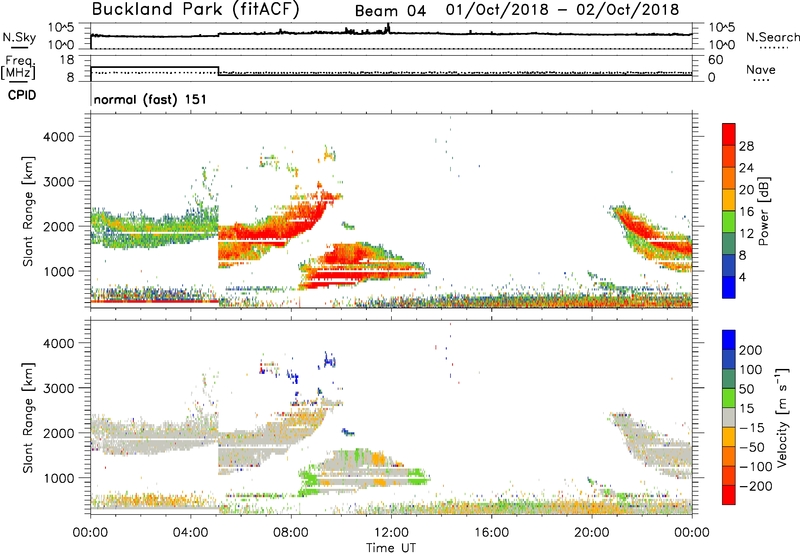Click the Freq. [MHz] axis label
800x554 pixels.
(x=18, y=67)
